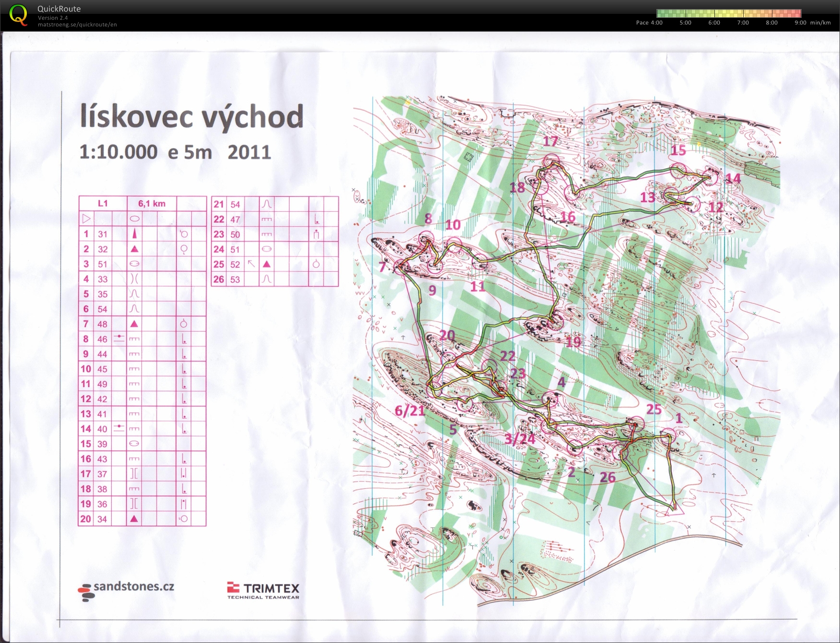The image size is (840, 643).
Task: Click control number 23 label on the map
Action: (x=518, y=373)
